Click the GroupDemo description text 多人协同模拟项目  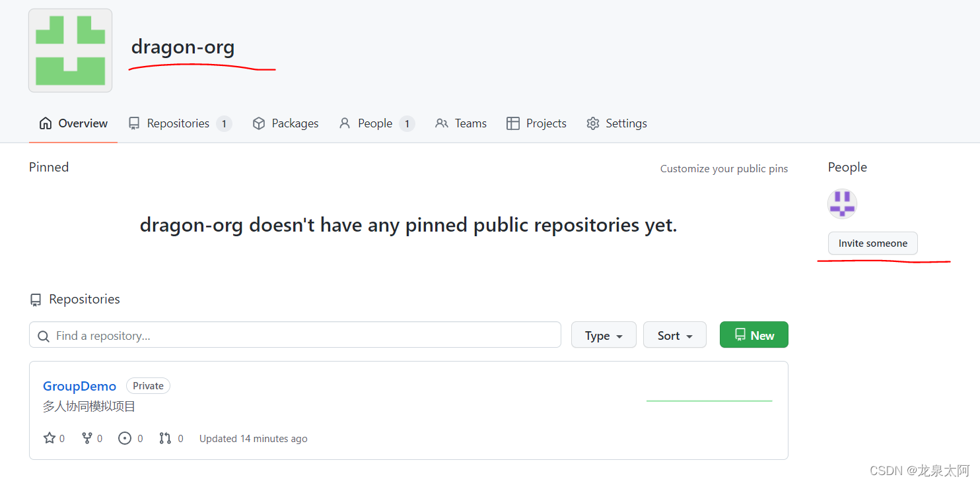click(x=89, y=406)
